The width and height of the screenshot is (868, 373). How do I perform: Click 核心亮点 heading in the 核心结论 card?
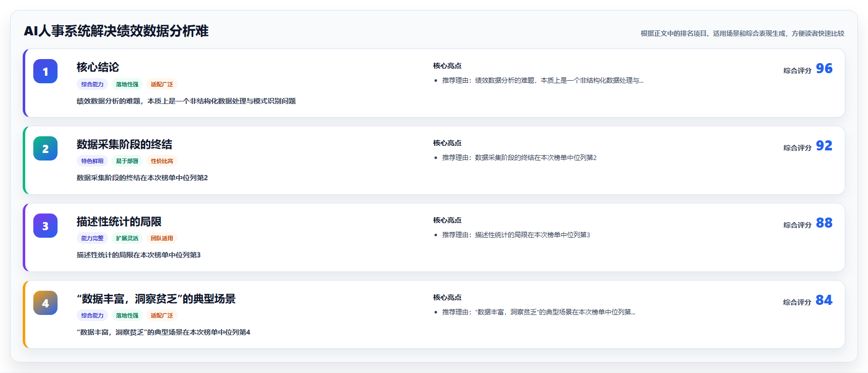pos(447,66)
